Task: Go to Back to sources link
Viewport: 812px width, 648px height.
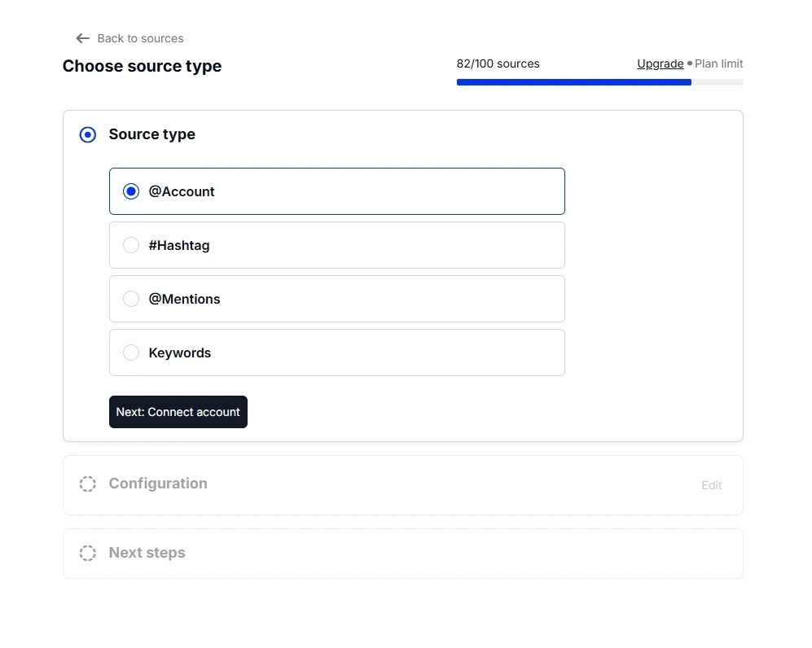Action: click(140, 38)
